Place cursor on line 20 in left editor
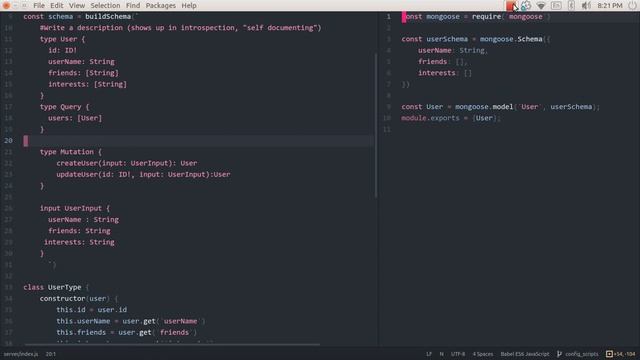Viewport: 640px width, 360px height. click(199, 141)
